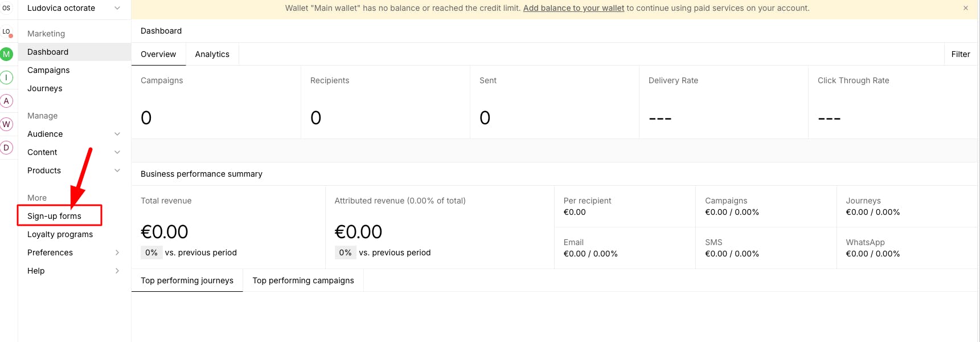Open the I module circle icon
Viewport: 980px width, 342px height.
(x=6, y=78)
